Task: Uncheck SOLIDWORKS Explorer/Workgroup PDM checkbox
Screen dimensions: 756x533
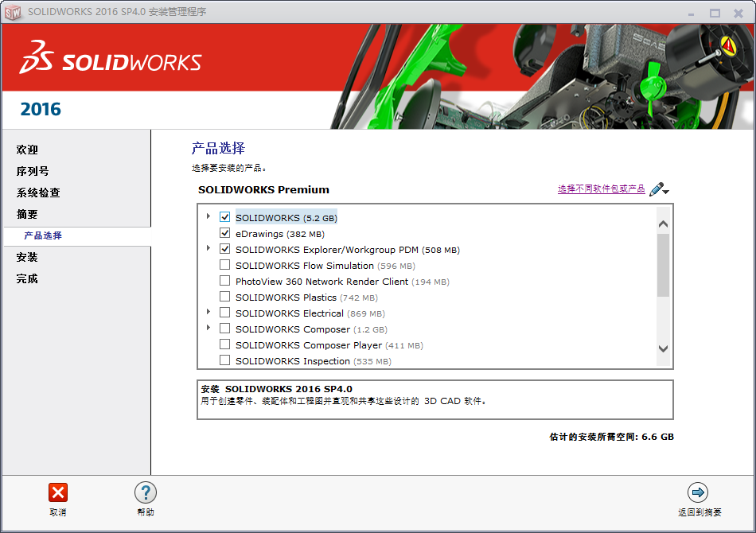Action: click(224, 249)
